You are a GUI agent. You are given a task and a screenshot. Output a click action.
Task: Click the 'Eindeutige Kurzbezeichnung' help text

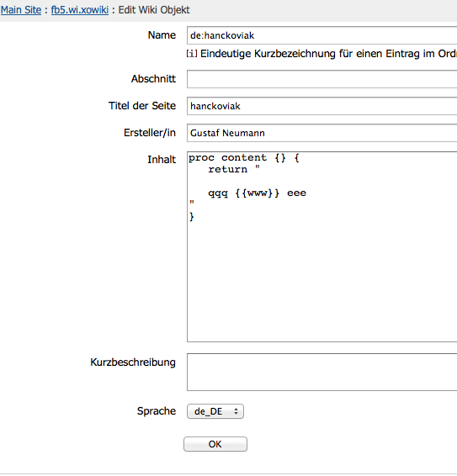pyautogui.click(x=328, y=54)
